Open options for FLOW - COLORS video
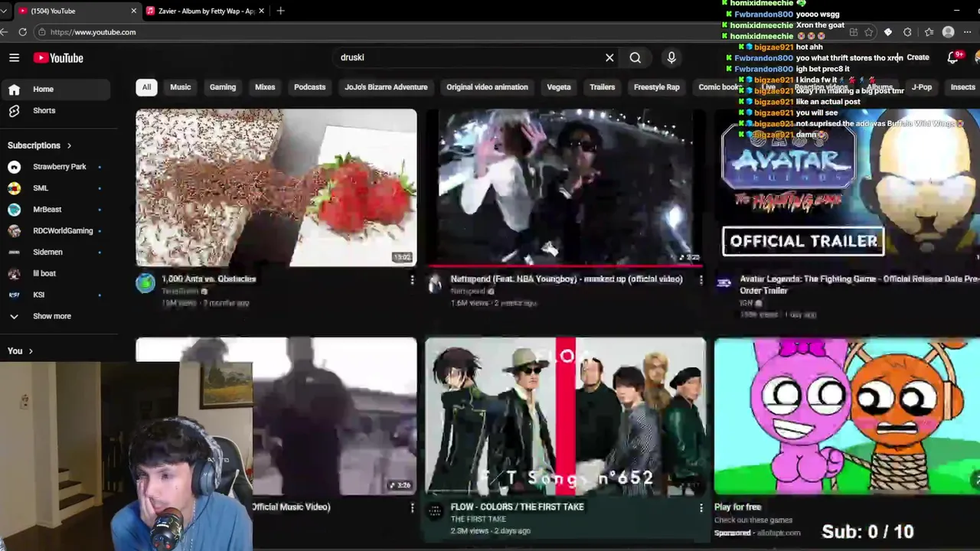This screenshot has width=980, height=551. click(x=701, y=508)
